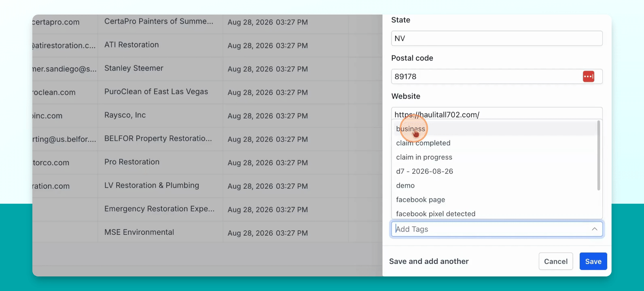This screenshot has width=644, height=291.
Task: Cancel the contact form
Action: coord(556,261)
